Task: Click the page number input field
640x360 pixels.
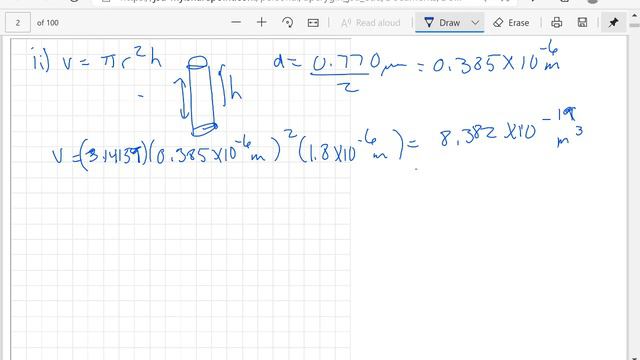Action: (18, 23)
